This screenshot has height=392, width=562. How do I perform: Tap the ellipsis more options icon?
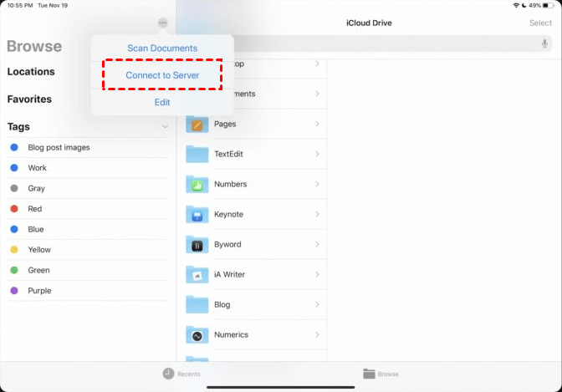click(x=163, y=23)
